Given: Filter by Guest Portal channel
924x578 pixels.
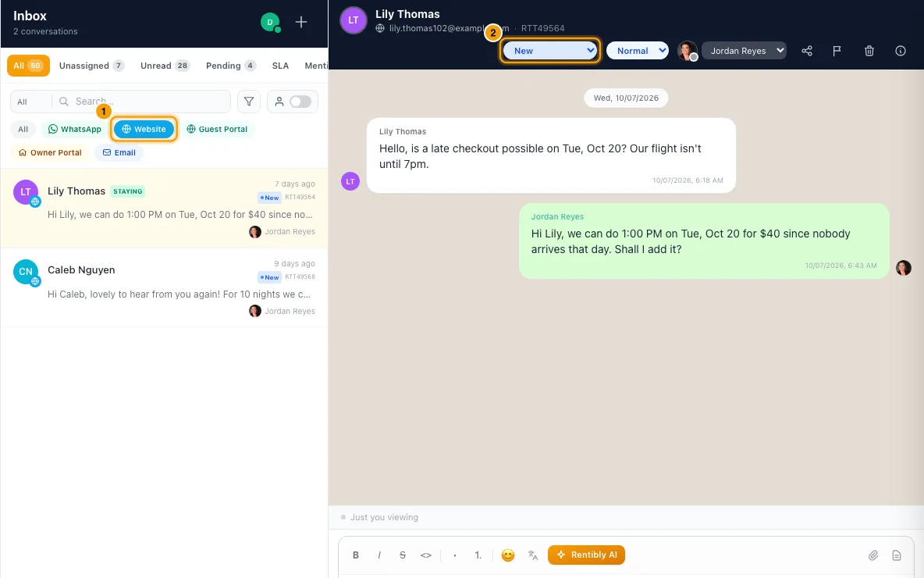Looking at the screenshot, I should [x=217, y=129].
